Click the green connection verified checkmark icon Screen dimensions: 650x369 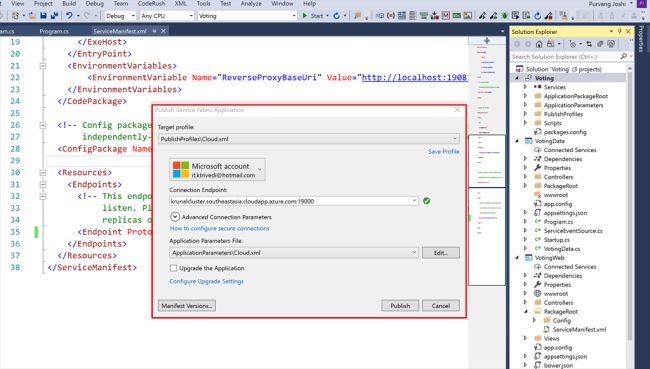tap(427, 201)
